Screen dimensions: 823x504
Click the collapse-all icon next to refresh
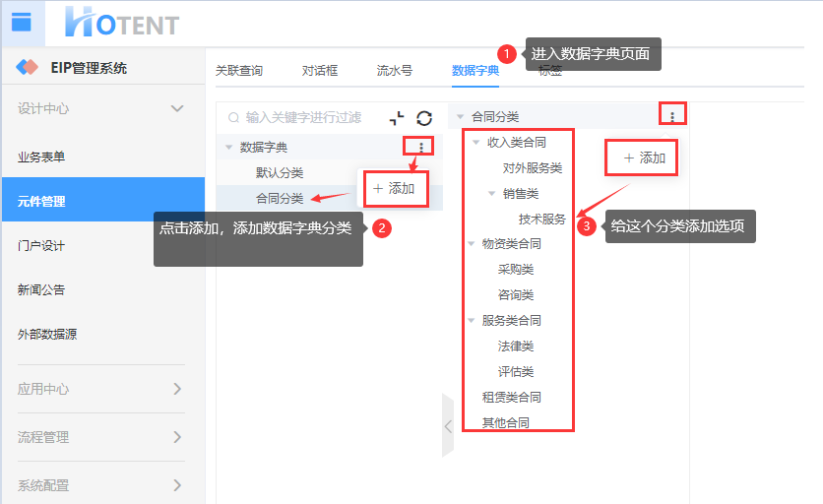coord(397,118)
